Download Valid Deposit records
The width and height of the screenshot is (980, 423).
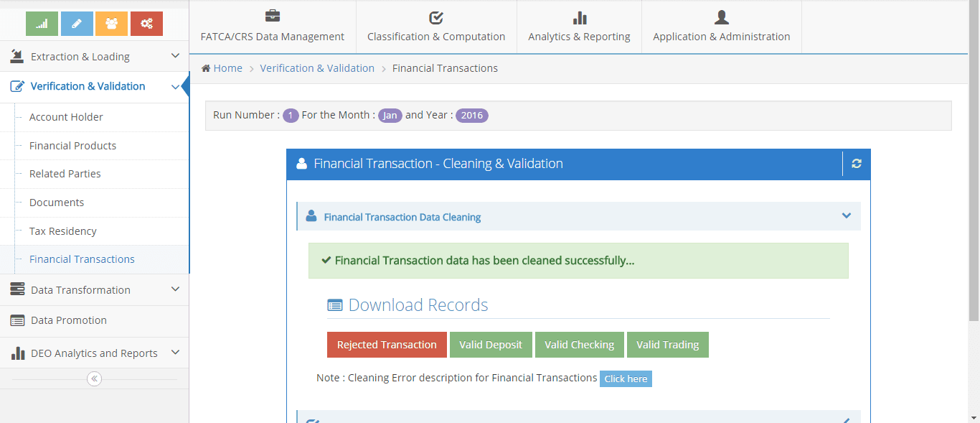[x=491, y=345]
